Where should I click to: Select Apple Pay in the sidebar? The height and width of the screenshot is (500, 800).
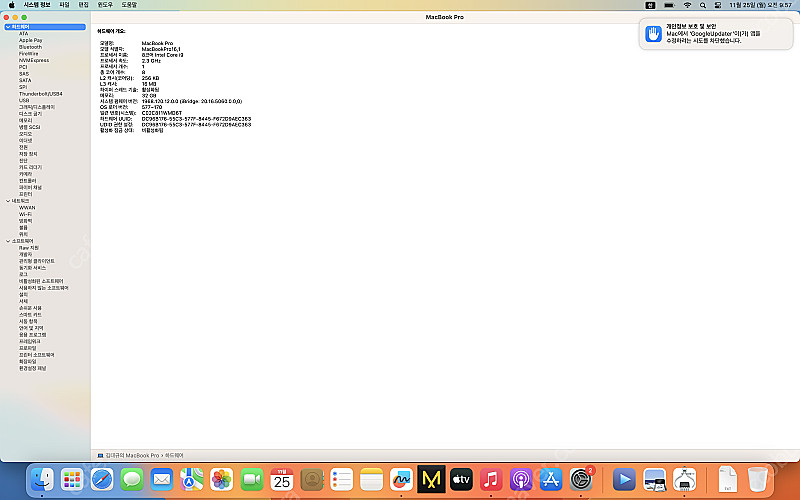coord(31,40)
